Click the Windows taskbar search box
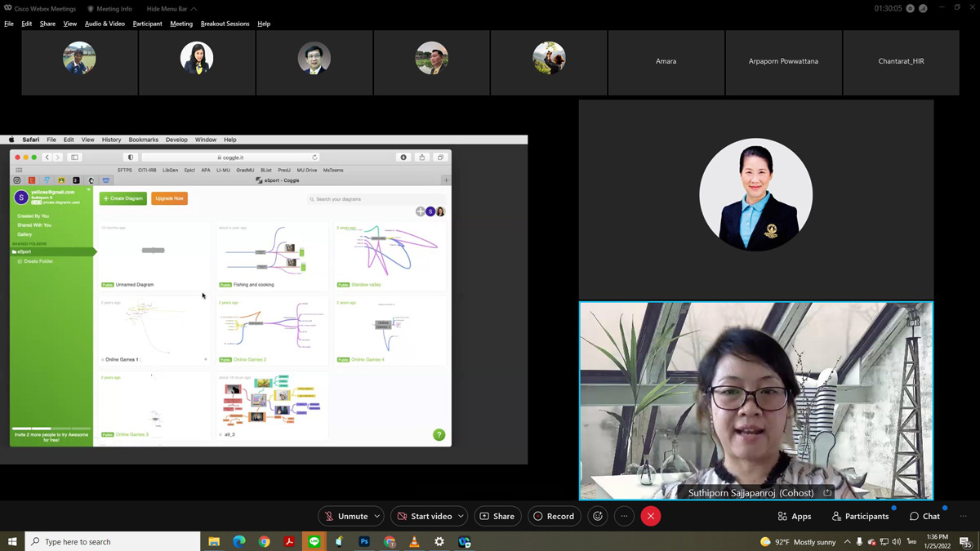 coord(114,541)
